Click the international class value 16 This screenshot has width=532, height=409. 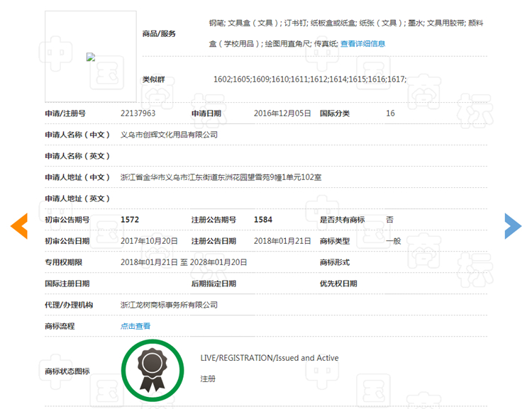pyautogui.click(x=390, y=113)
